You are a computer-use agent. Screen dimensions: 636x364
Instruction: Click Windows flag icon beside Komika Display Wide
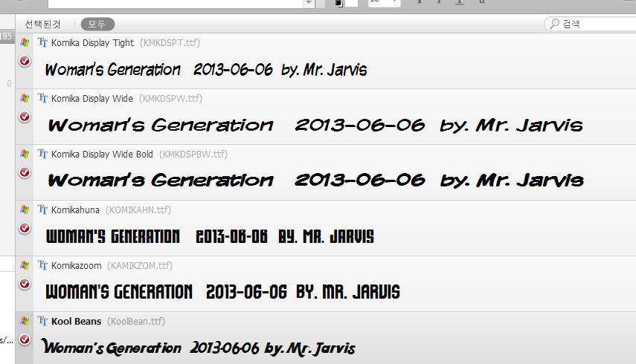coord(25,98)
